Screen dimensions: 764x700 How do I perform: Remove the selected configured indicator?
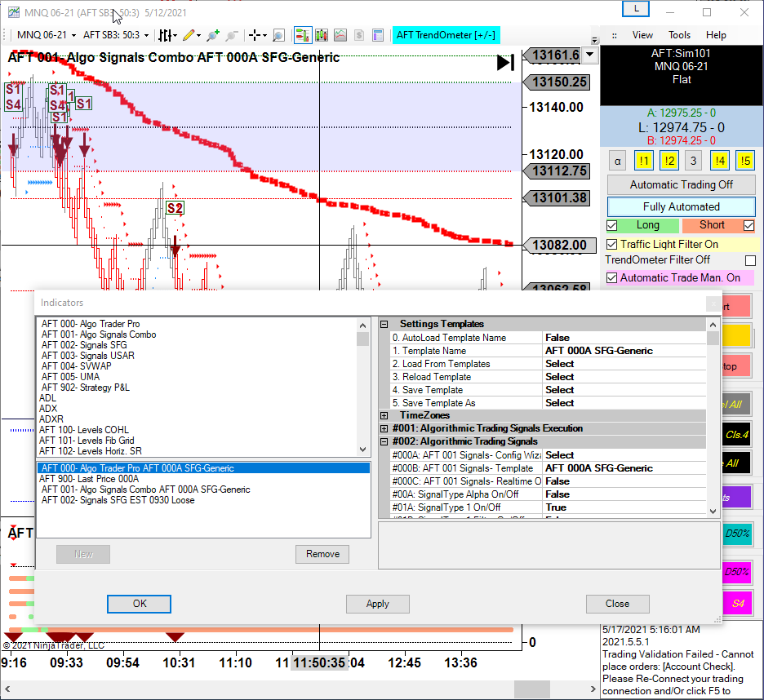(x=322, y=554)
